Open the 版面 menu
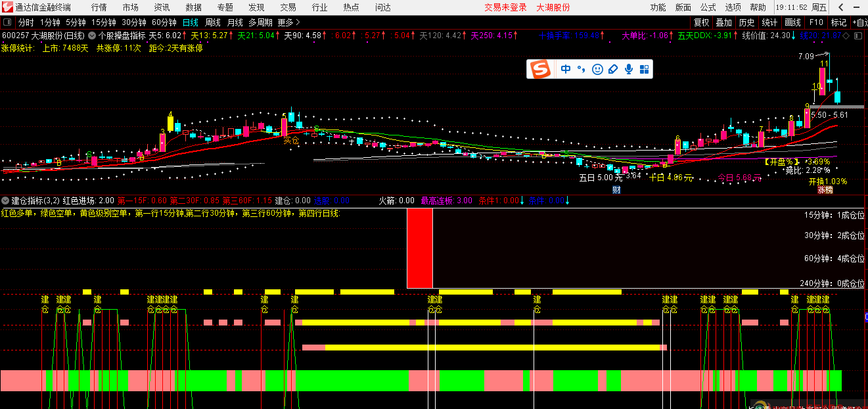 tap(683, 7)
